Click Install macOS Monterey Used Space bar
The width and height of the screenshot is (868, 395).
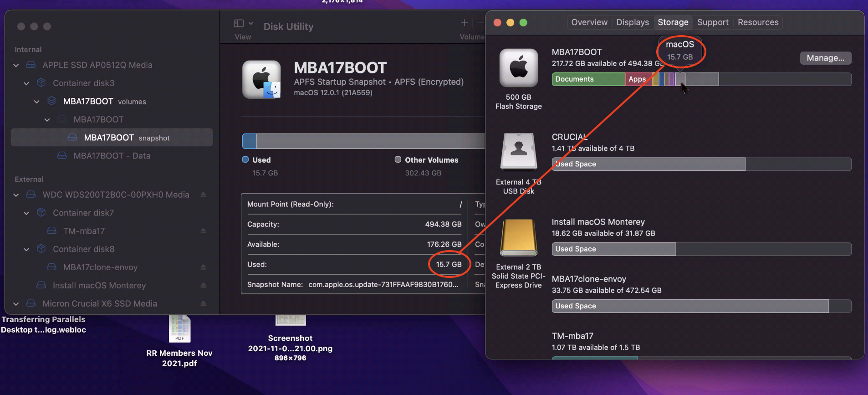click(x=614, y=249)
